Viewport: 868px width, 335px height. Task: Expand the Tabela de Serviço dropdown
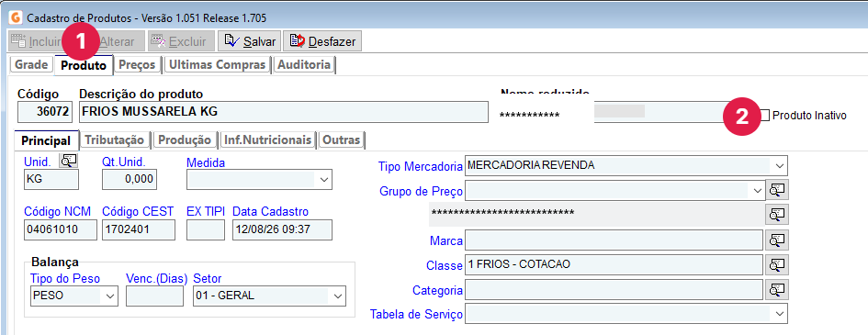coord(780,314)
